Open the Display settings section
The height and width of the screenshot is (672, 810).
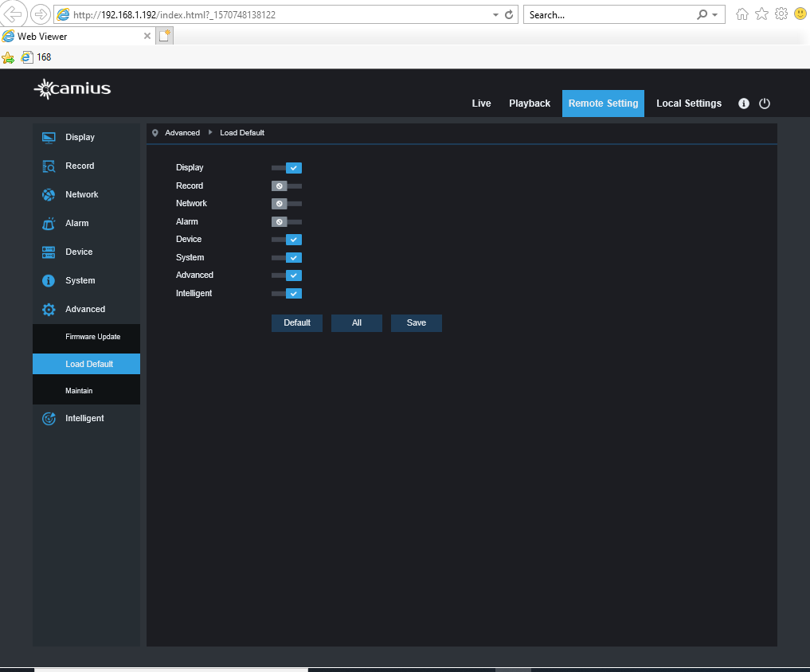[x=80, y=137]
